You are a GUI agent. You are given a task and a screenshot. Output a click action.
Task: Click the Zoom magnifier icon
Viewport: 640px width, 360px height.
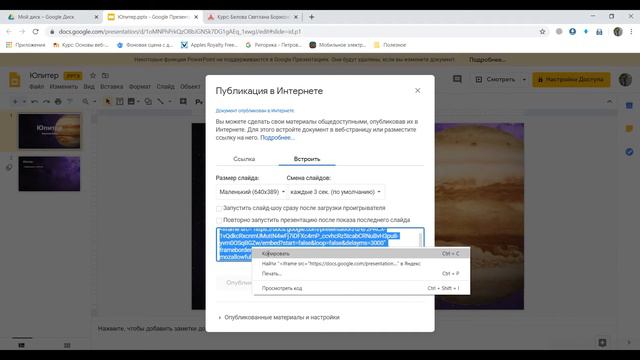coord(85,101)
